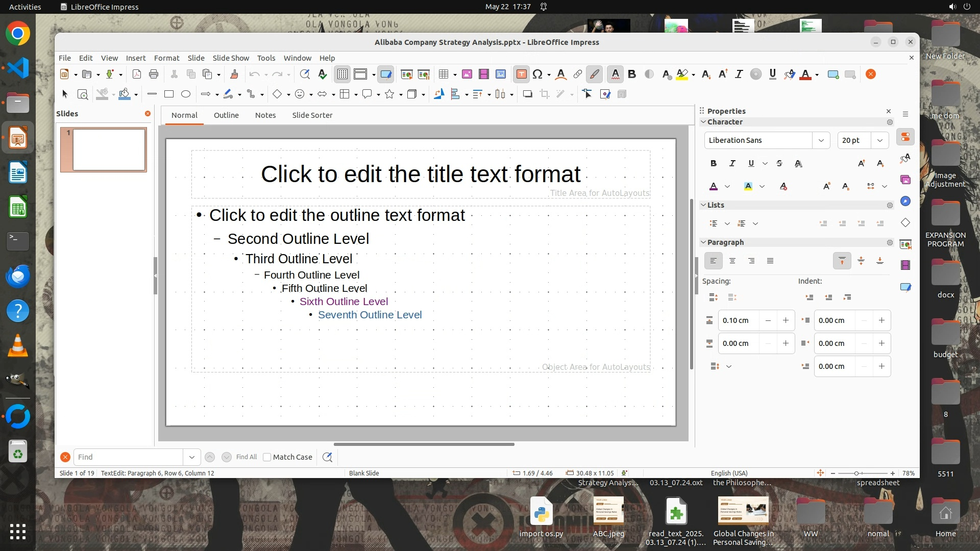Click the Print icon in toolbar
Image resolution: width=980 pixels, height=551 pixels.
(154, 74)
